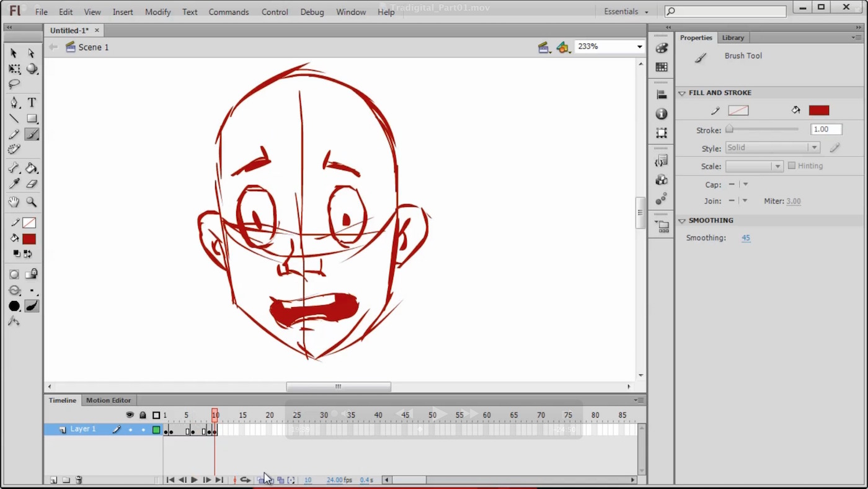
Task: Switch to the Motion Editor tab
Action: pyautogui.click(x=108, y=400)
